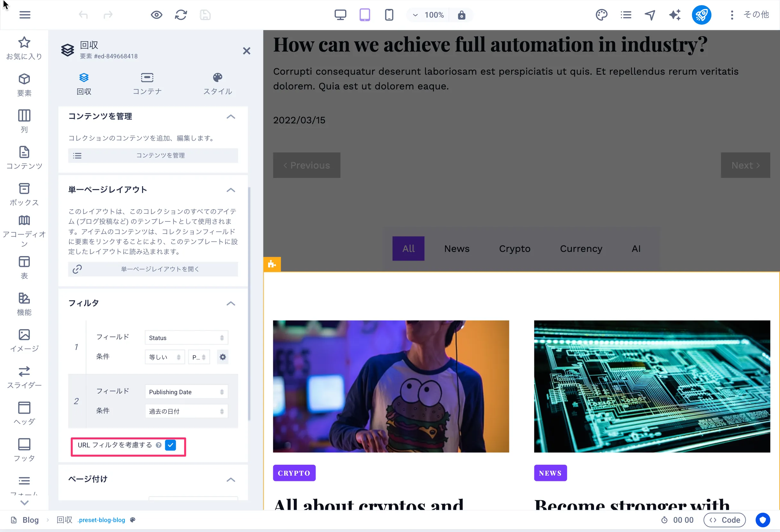The image size is (780, 532).
Task: Collapse the コンテンツを管理 section
Action: (x=231, y=117)
